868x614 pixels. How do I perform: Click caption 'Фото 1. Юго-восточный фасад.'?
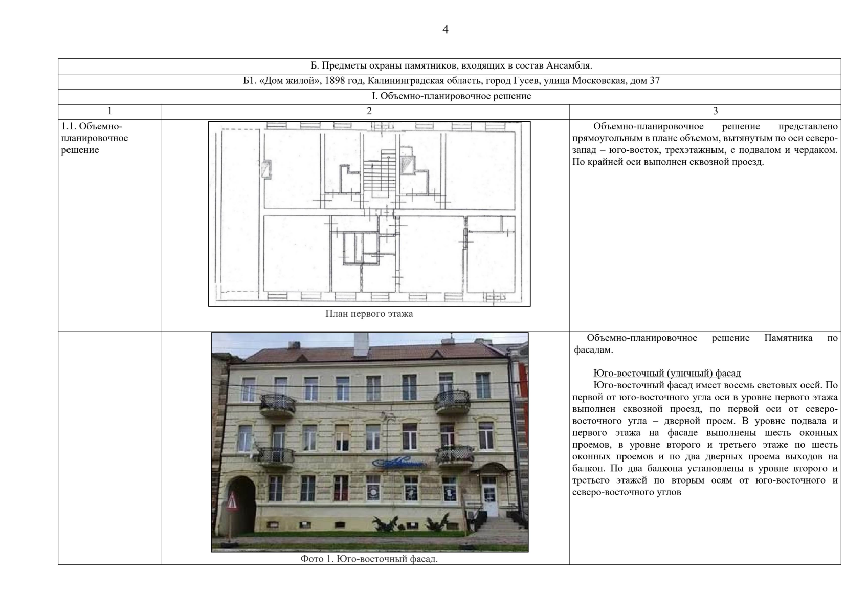click(369, 559)
